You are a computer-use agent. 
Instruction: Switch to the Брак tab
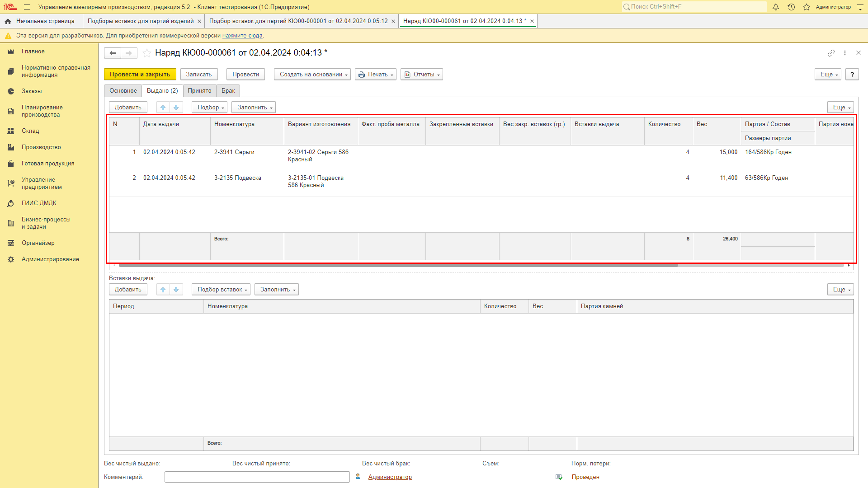[x=228, y=91]
